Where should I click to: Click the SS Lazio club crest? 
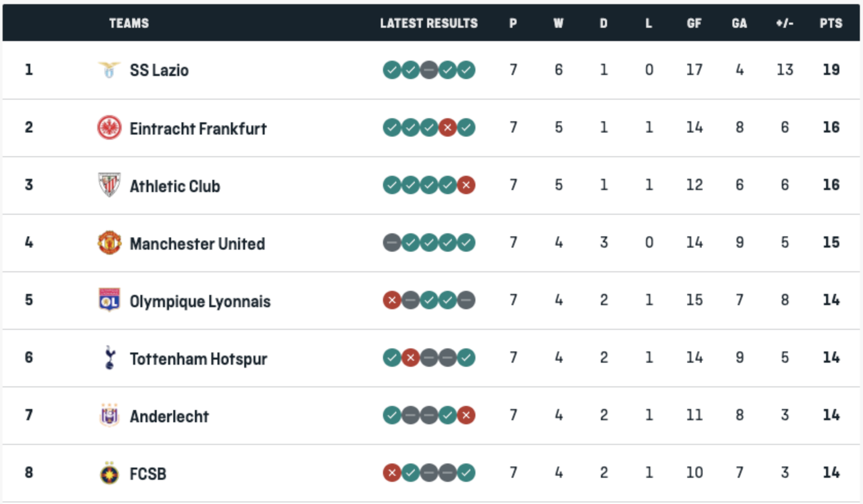(x=109, y=70)
